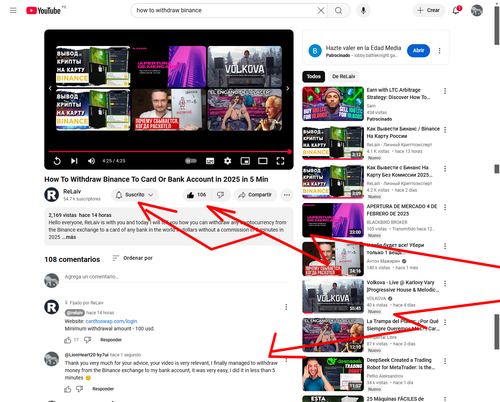The image size is (500, 402).
Task: Open DeepSeek Created a Trading Robot title
Action: (401, 364)
